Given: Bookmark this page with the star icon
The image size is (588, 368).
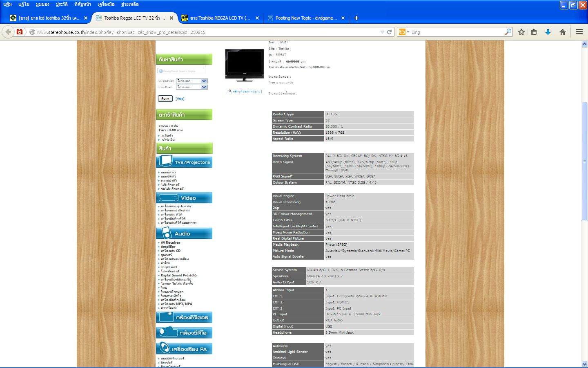Looking at the screenshot, I should click(x=521, y=32).
